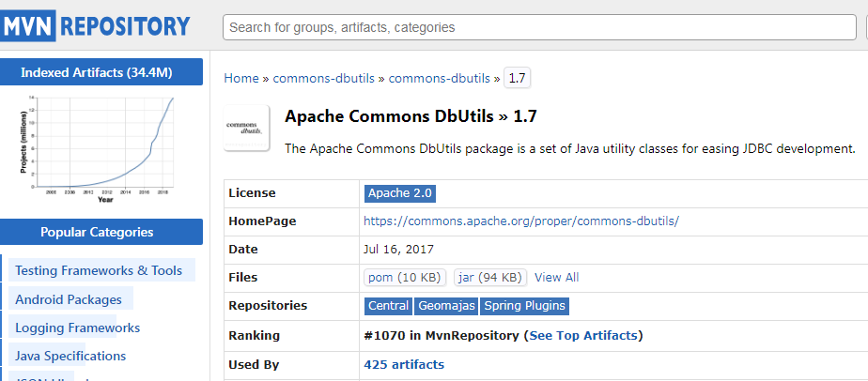Click the Popular Categories header
The width and height of the screenshot is (868, 381).
click(101, 232)
